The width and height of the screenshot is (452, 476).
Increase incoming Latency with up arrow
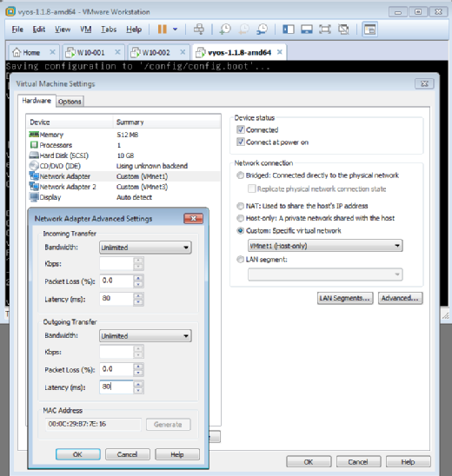coord(138,295)
